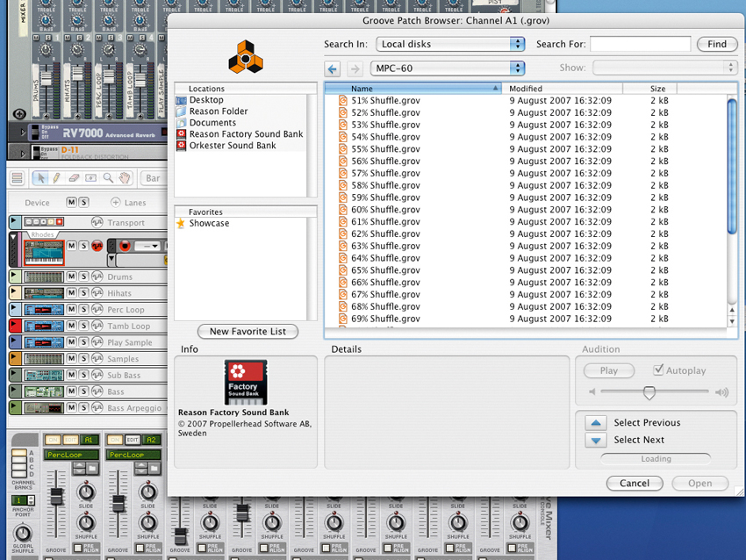Screen dimensions: 746x560
Task: Sort file list by Size column
Action: [x=649, y=89]
